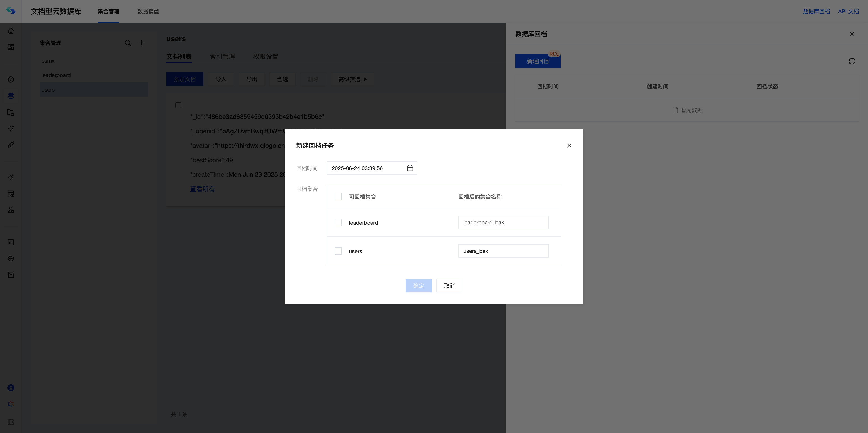Select the leaderboard collection in sidebar list
The height and width of the screenshot is (433, 868).
94,75
